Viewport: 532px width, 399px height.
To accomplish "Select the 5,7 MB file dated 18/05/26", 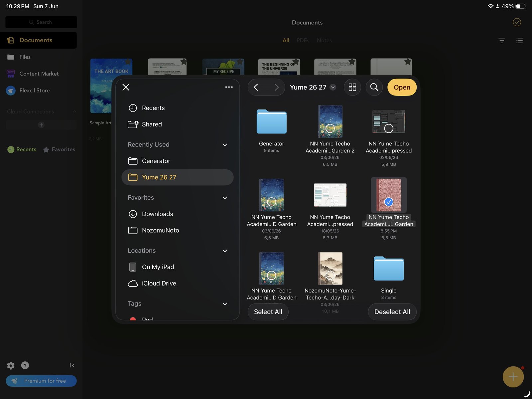I will 330,195.
